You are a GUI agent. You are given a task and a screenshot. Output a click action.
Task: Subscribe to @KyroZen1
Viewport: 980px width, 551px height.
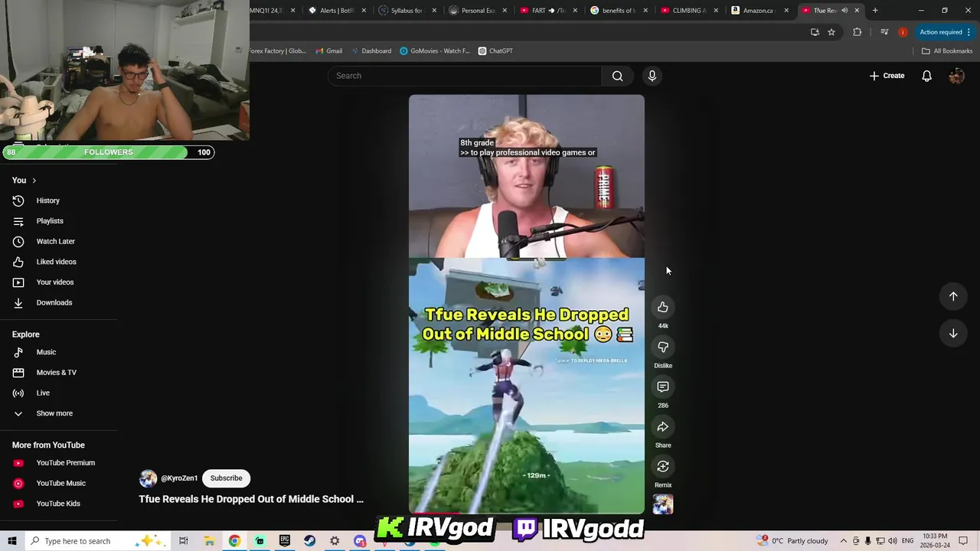(226, 478)
